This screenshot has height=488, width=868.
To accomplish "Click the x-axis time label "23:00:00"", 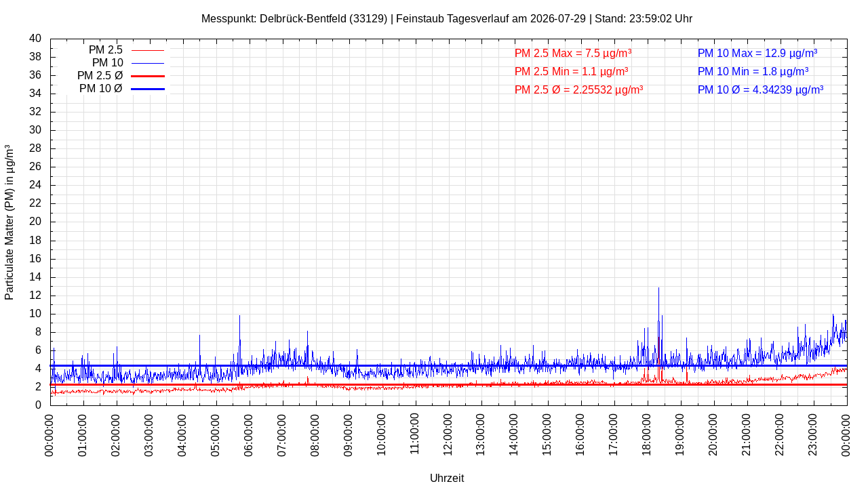I will click(x=814, y=434).
